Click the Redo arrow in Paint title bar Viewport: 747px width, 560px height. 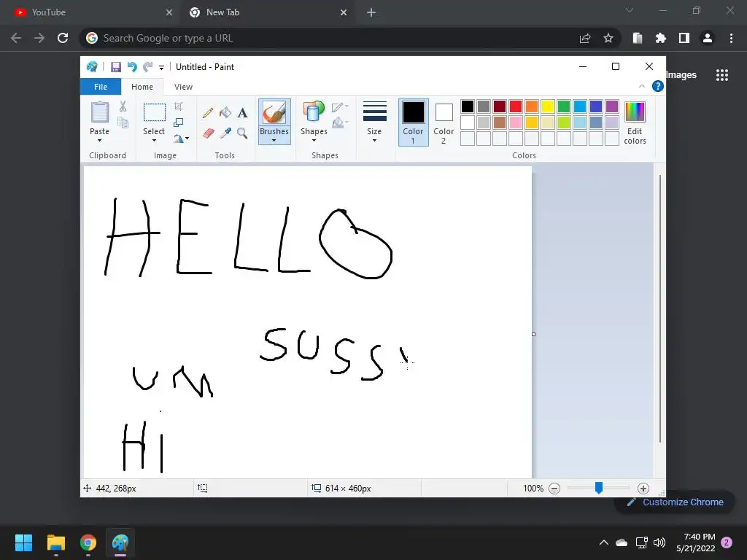pyautogui.click(x=148, y=67)
